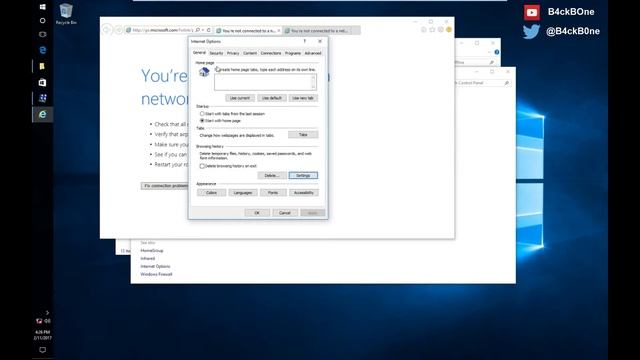Open the Fonts appearance button

(x=273, y=193)
